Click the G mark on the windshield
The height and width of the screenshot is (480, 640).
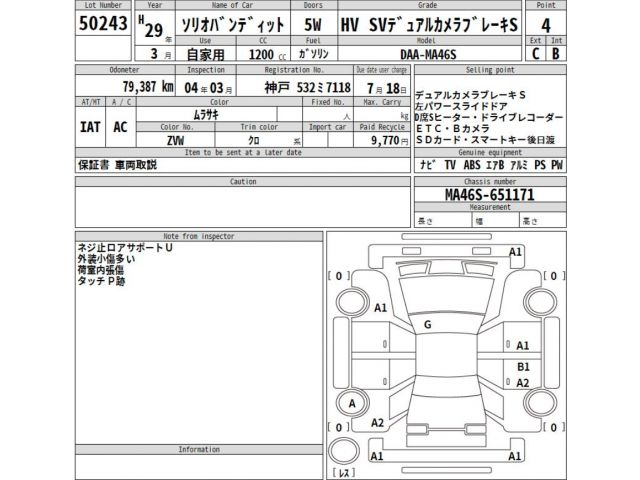(x=427, y=325)
